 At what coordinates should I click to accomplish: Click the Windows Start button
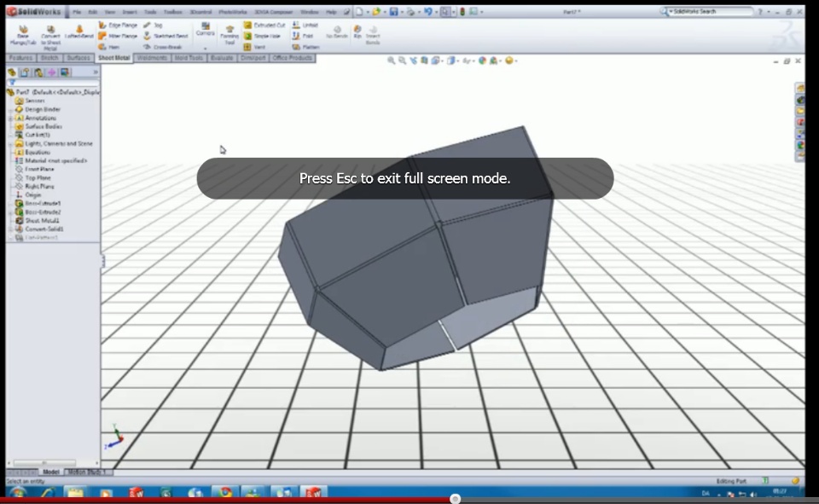pos(17,493)
